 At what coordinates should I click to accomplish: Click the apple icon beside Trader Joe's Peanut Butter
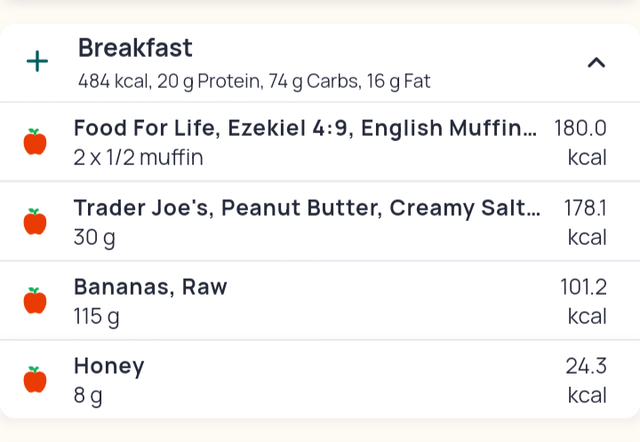(x=35, y=221)
